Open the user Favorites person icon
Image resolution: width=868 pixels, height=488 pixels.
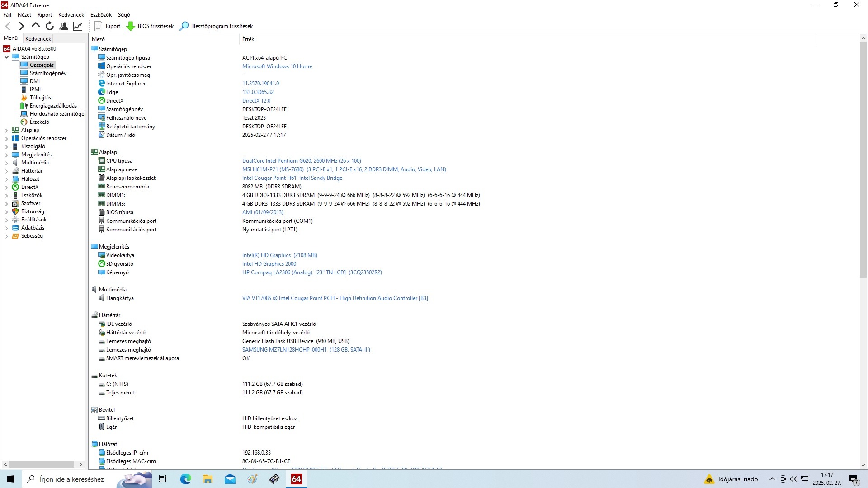point(64,26)
